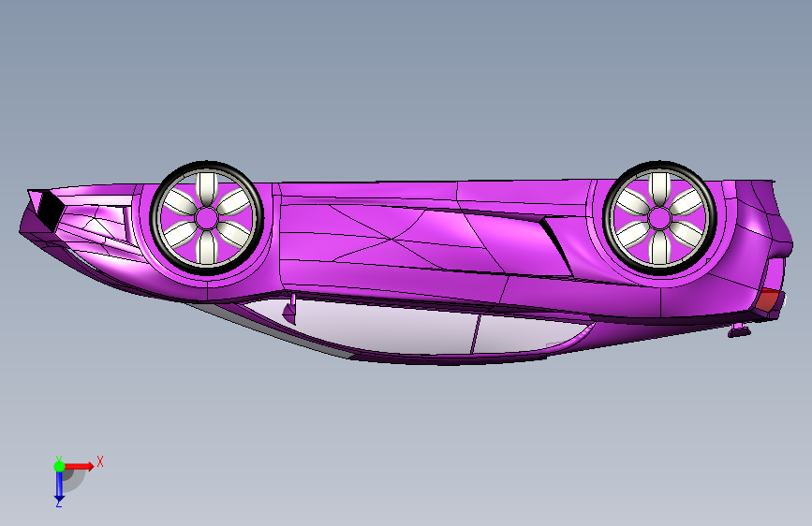Select the center hub of the left wheel
This screenshot has height=526, width=812.
[207, 218]
